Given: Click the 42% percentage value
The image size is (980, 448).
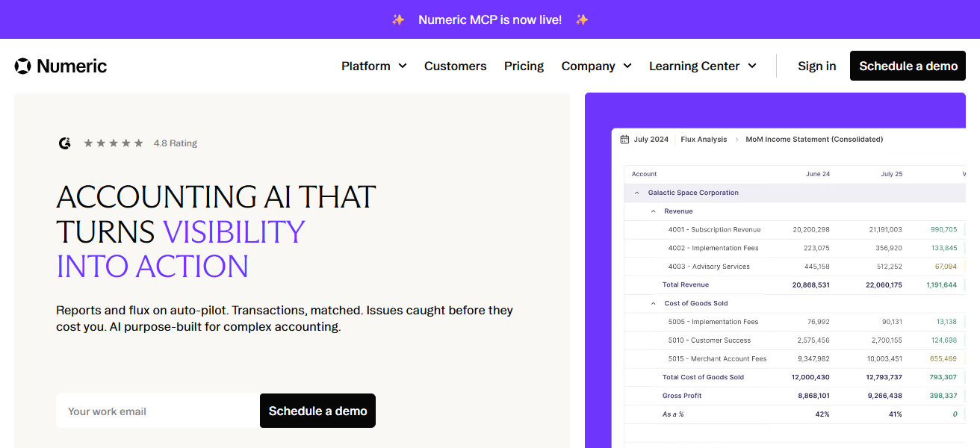Looking at the screenshot, I should (822, 414).
